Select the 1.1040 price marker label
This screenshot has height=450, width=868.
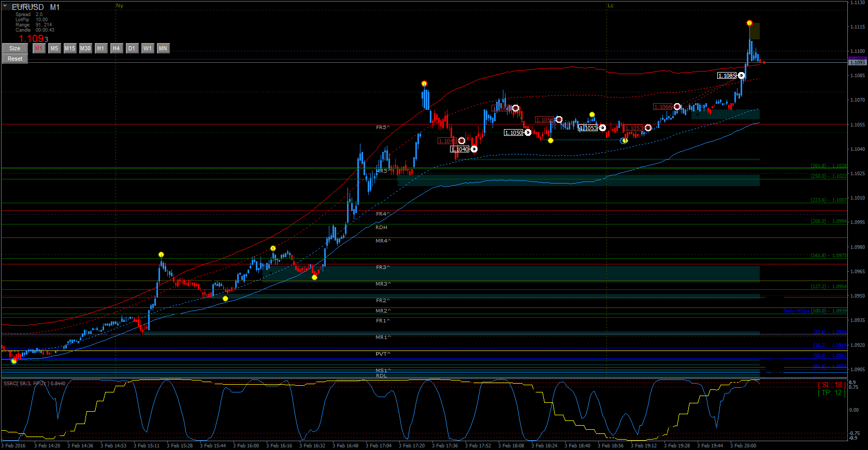(x=460, y=149)
